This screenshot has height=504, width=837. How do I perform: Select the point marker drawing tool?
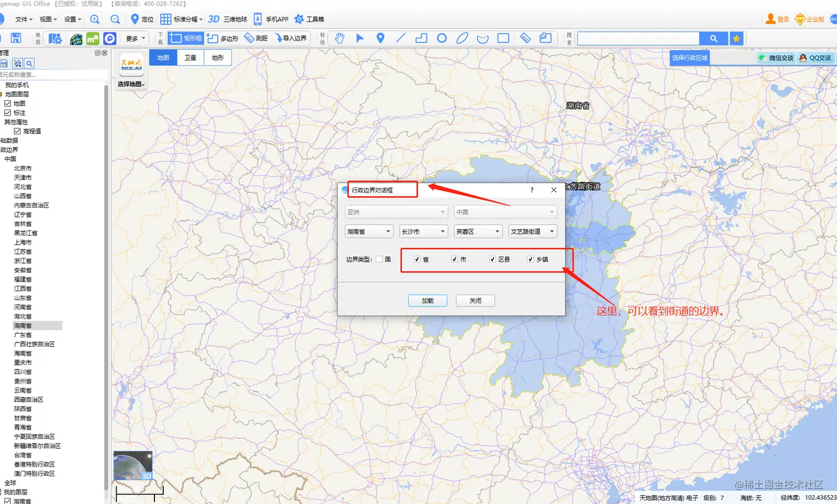380,38
